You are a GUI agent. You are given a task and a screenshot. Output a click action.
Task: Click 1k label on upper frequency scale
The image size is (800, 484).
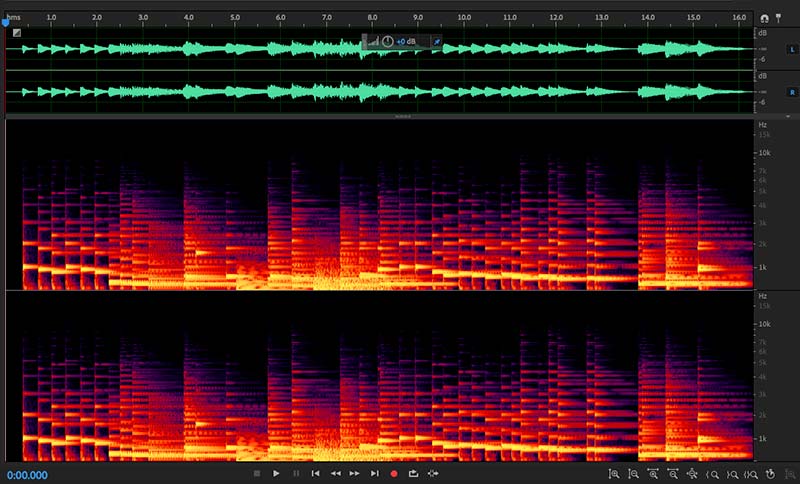tap(763, 267)
